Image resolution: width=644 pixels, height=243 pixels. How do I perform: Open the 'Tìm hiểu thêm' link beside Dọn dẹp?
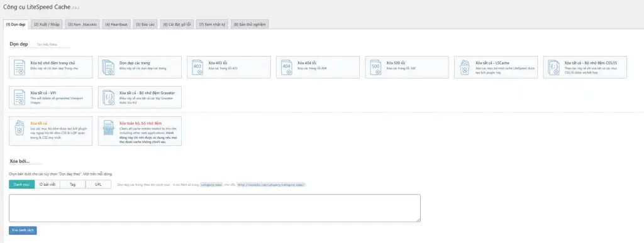tap(47, 44)
